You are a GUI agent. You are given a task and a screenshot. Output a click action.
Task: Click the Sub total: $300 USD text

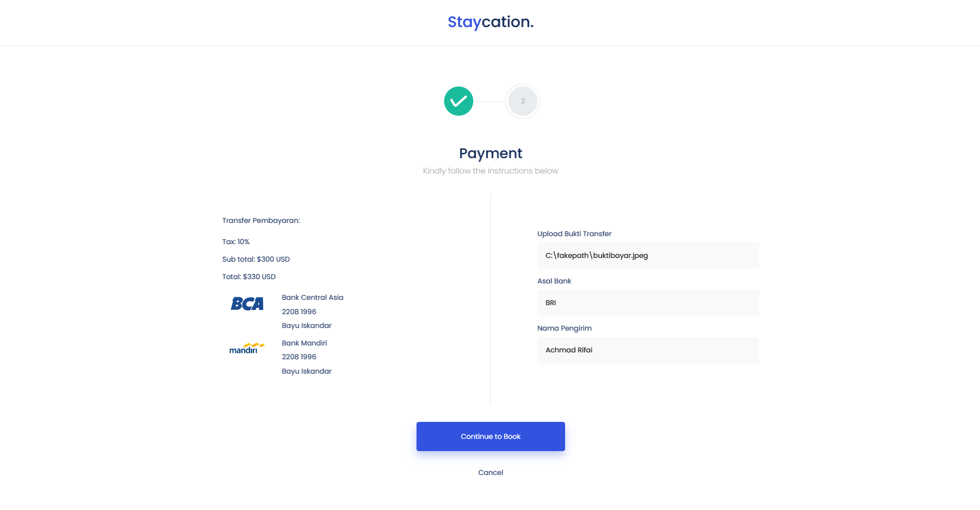[256, 260]
